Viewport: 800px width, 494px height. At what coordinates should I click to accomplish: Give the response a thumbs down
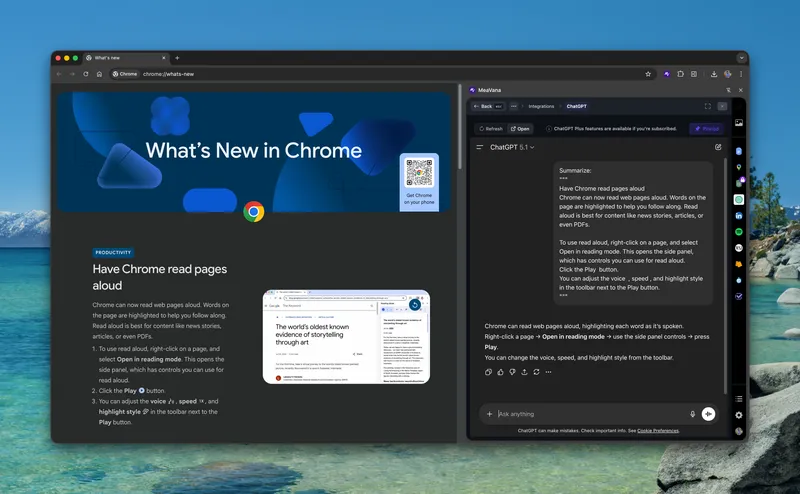click(512, 372)
